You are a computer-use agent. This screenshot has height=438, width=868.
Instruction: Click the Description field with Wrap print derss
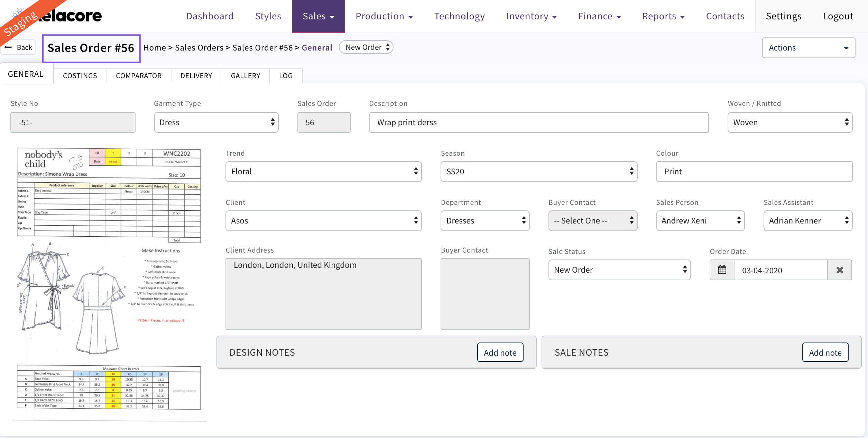[x=538, y=122]
